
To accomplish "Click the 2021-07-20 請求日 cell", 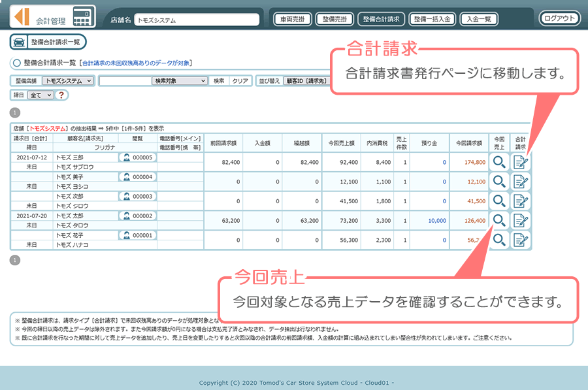I will (x=32, y=216).
